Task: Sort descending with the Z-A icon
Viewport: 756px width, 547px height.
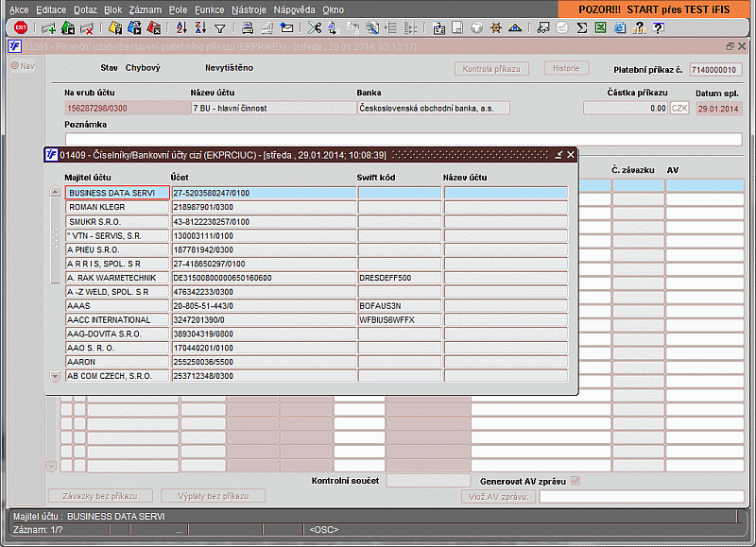Action: click(x=200, y=28)
